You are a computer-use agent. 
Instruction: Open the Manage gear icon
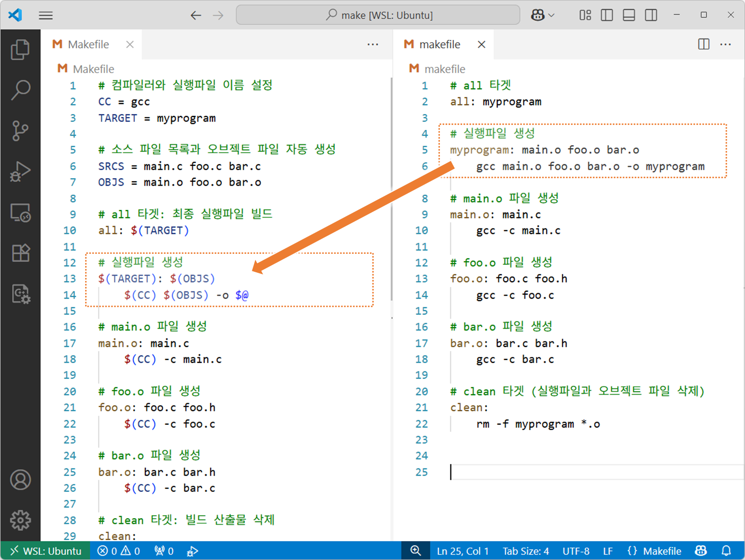coord(20,520)
